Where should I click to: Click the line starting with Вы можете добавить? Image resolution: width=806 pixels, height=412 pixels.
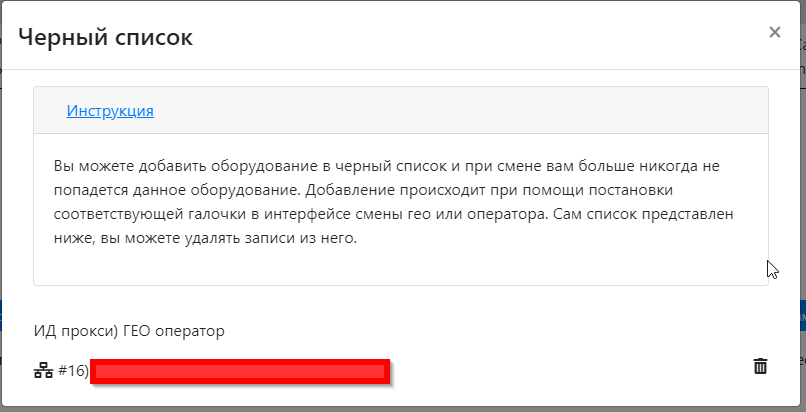(x=385, y=165)
